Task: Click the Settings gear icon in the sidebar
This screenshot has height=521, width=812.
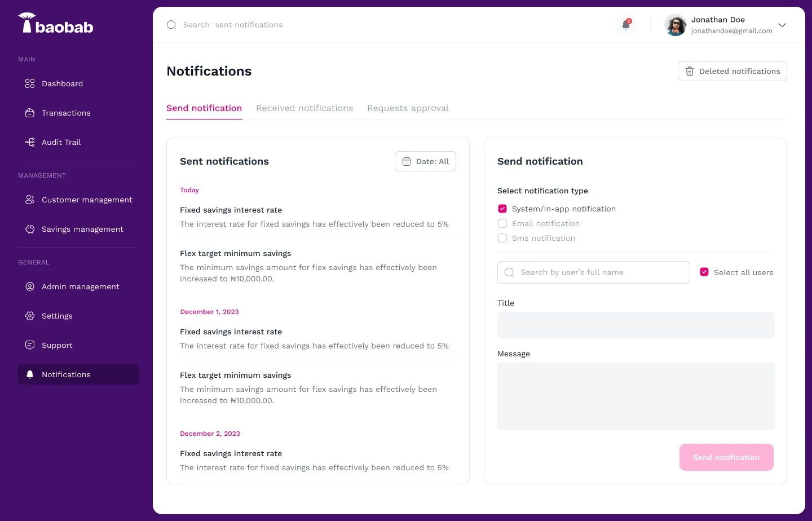Action: coord(30,316)
